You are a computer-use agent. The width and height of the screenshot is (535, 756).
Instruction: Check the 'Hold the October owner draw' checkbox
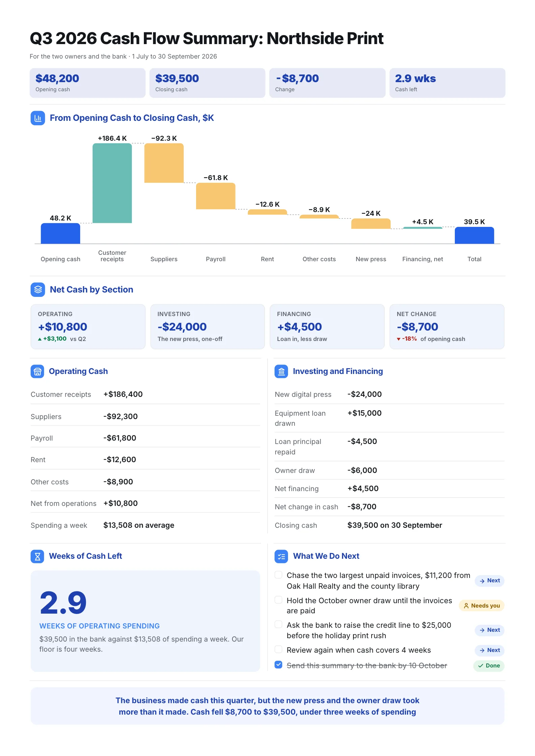point(278,600)
